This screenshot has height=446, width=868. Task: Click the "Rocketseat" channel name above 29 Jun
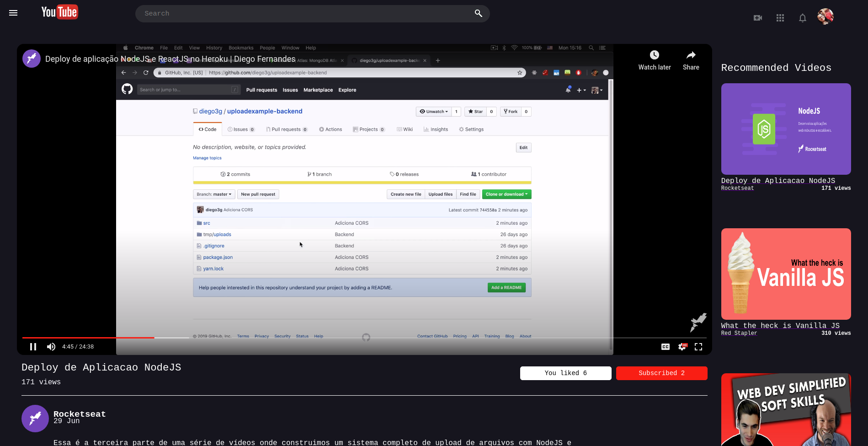pos(80,414)
